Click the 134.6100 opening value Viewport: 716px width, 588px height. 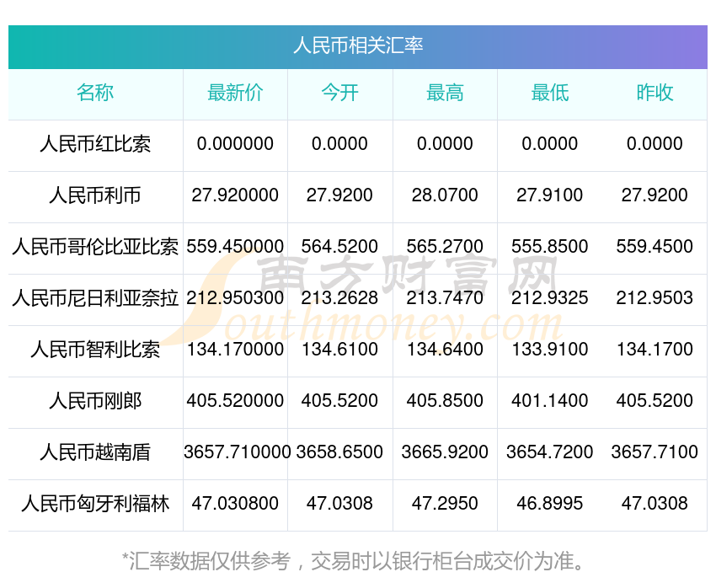339,350
